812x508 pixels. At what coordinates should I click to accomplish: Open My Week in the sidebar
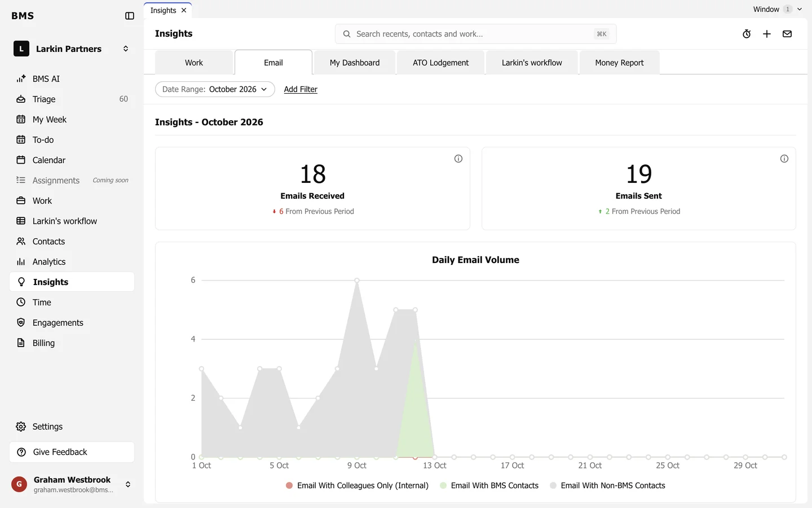click(x=72, y=120)
